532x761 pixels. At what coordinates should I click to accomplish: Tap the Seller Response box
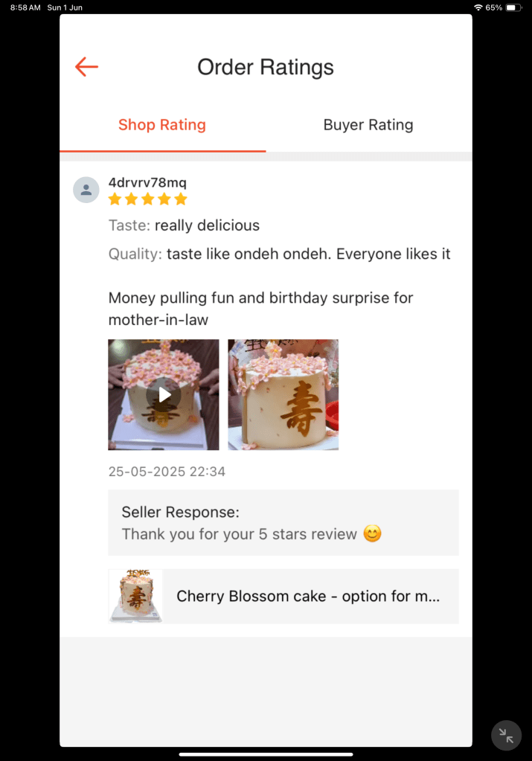pyautogui.click(x=283, y=523)
